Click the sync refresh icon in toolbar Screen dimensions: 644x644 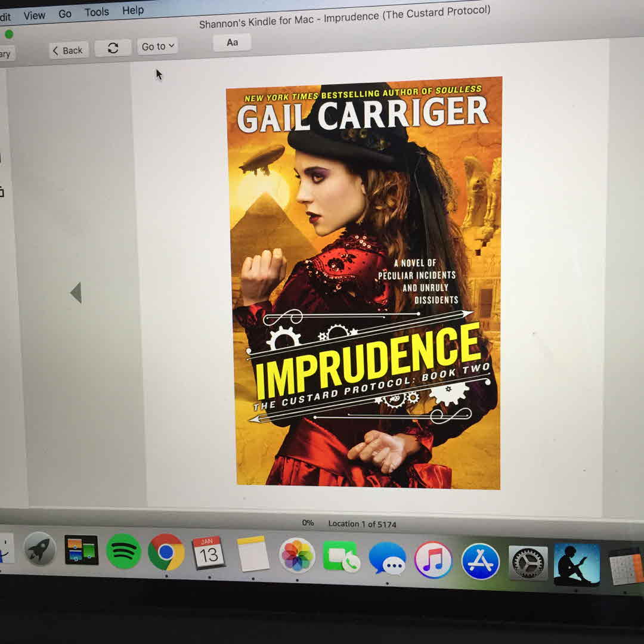coord(113,48)
